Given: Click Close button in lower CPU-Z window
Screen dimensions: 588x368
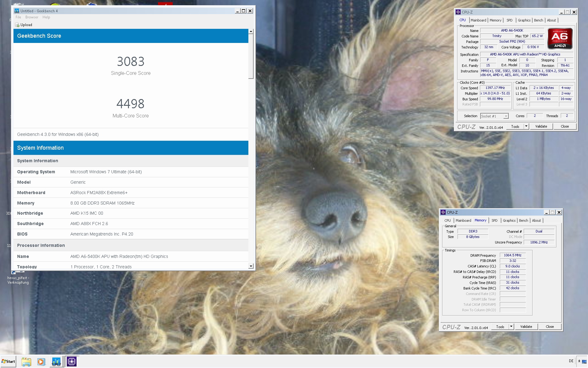Looking at the screenshot, I should pyautogui.click(x=550, y=327).
